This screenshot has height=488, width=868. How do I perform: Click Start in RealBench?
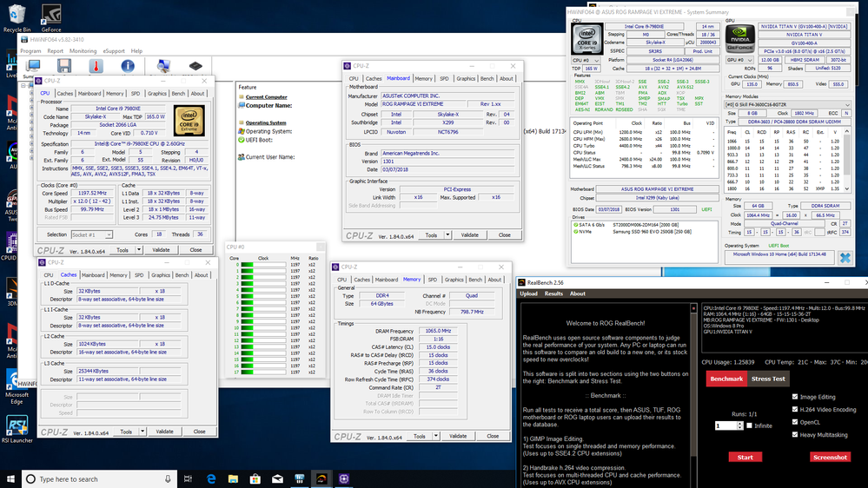745,457
